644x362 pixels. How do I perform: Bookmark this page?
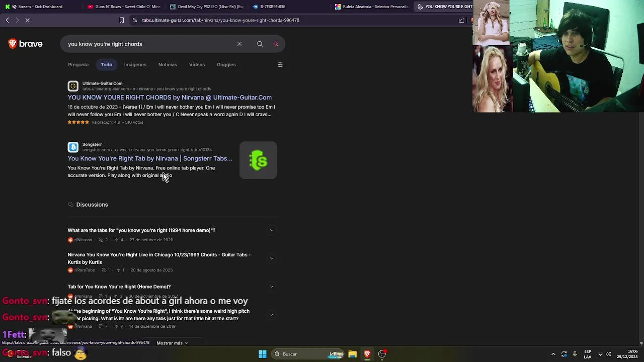pos(121,20)
